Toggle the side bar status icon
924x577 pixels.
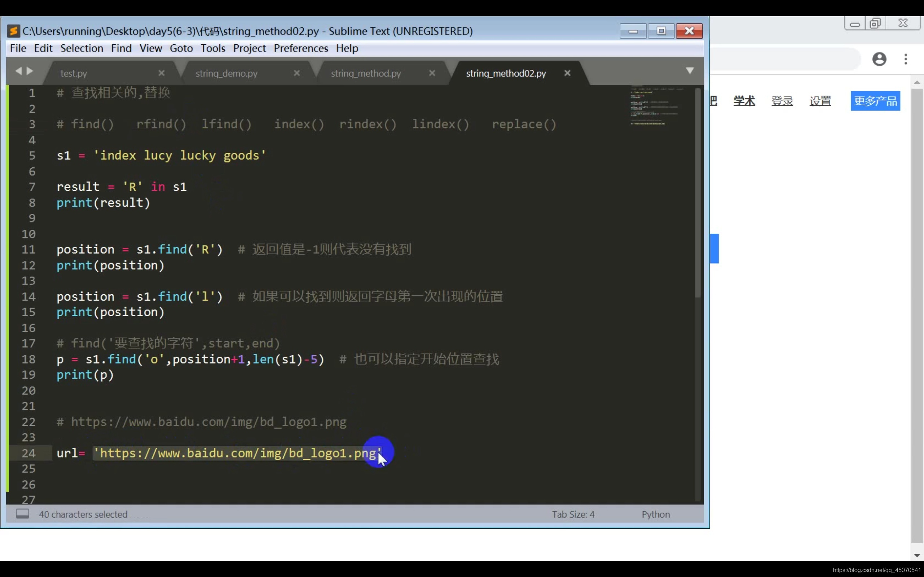(22, 514)
